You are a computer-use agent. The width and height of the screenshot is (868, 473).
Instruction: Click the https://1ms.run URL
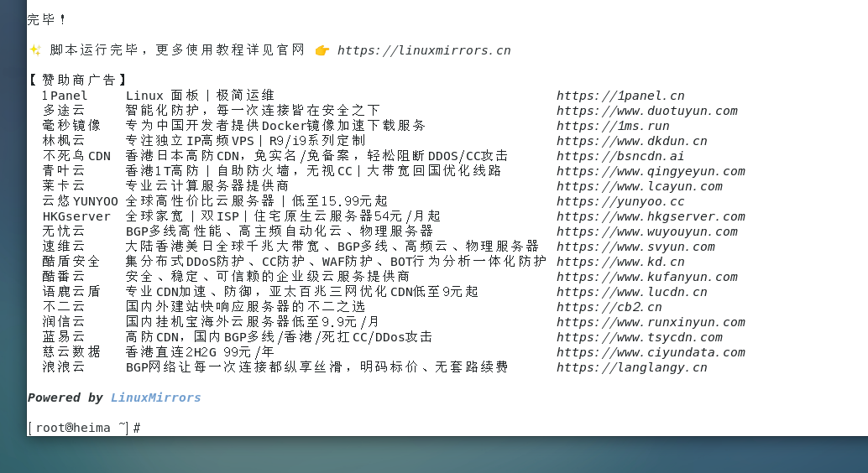(613, 126)
